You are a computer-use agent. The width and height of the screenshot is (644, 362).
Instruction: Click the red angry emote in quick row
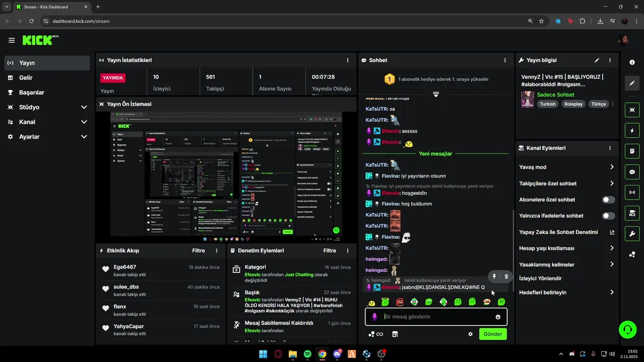[x=400, y=302]
